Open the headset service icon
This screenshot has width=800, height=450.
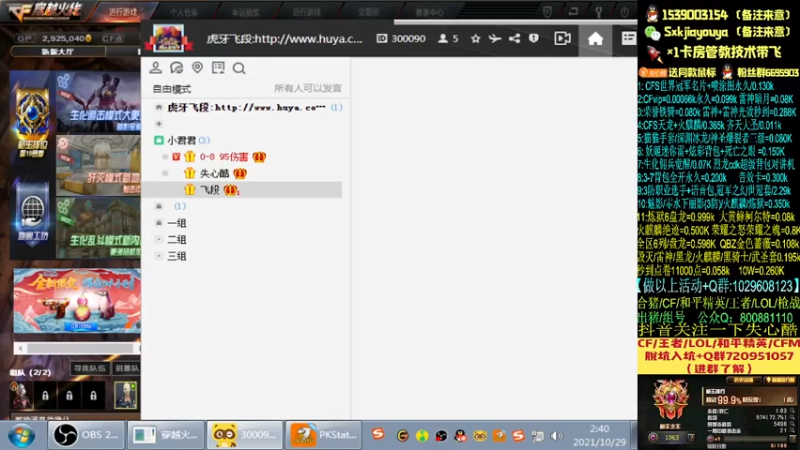click(177, 68)
